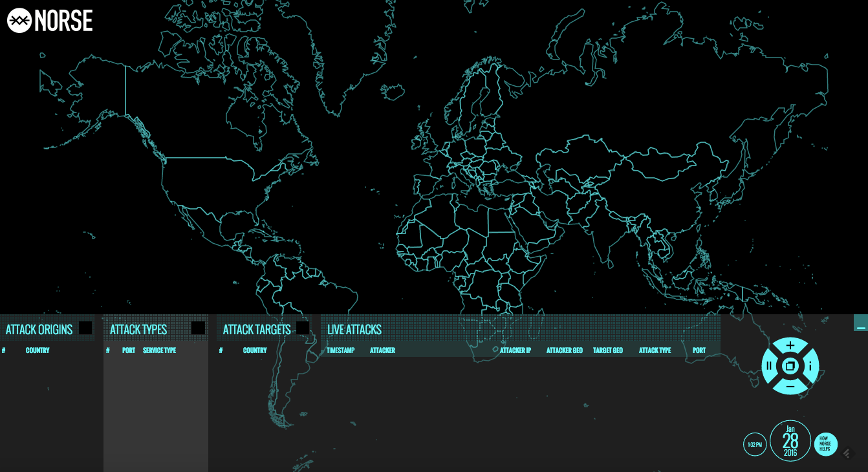The width and height of the screenshot is (868, 472).
Task: Select the Attack Origins panel header
Action: 39,330
